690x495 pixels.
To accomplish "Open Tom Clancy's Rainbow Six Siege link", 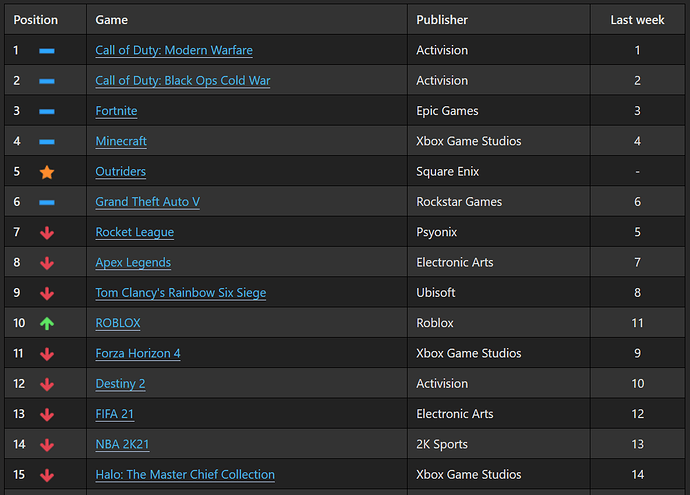I will (180, 293).
